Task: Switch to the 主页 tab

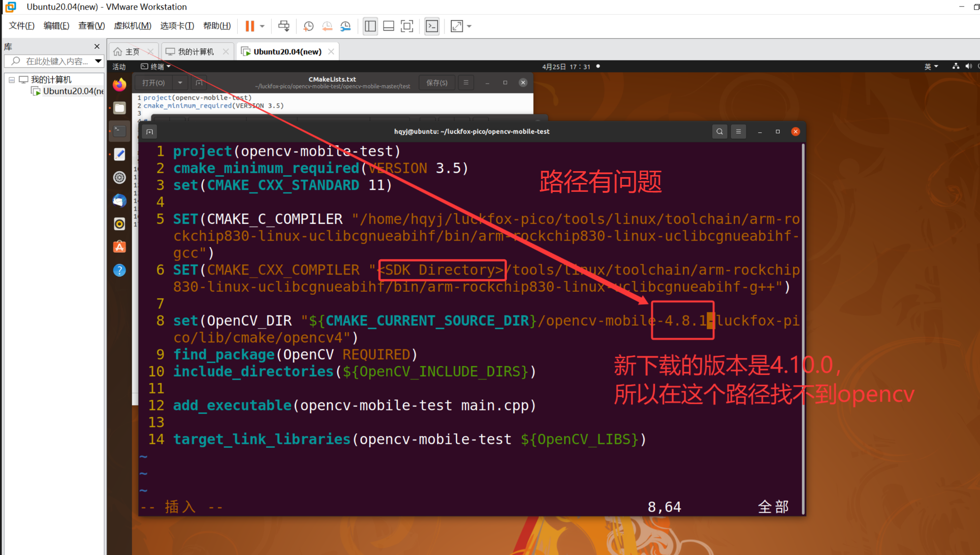Action: pyautogui.click(x=131, y=51)
